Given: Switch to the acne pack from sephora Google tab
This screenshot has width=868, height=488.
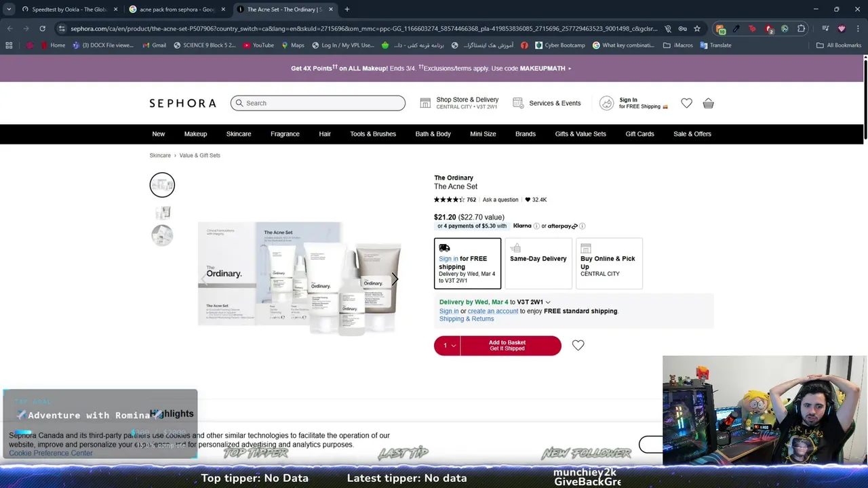Looking at the screenshot, I should [176, 9].
